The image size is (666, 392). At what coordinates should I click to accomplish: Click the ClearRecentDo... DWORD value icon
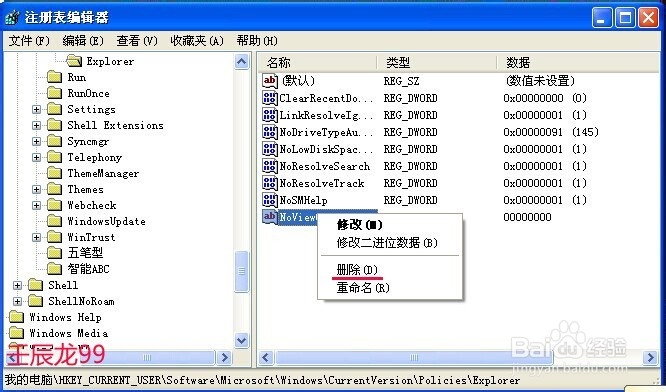point(270,98)
